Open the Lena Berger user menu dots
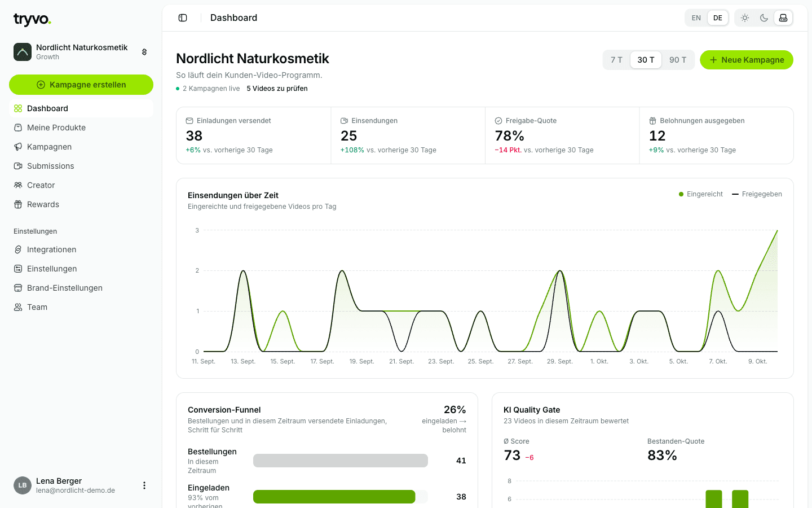 coord(144,485)
